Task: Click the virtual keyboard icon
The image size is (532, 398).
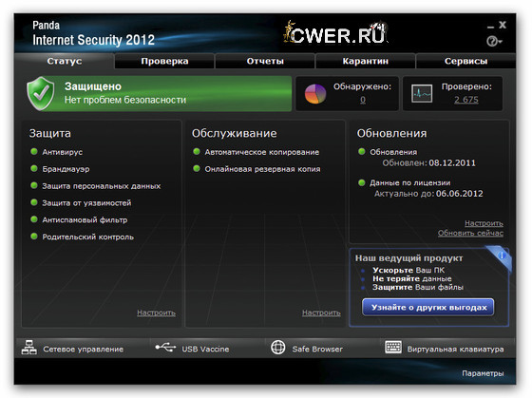Action: tap(393, 347)
